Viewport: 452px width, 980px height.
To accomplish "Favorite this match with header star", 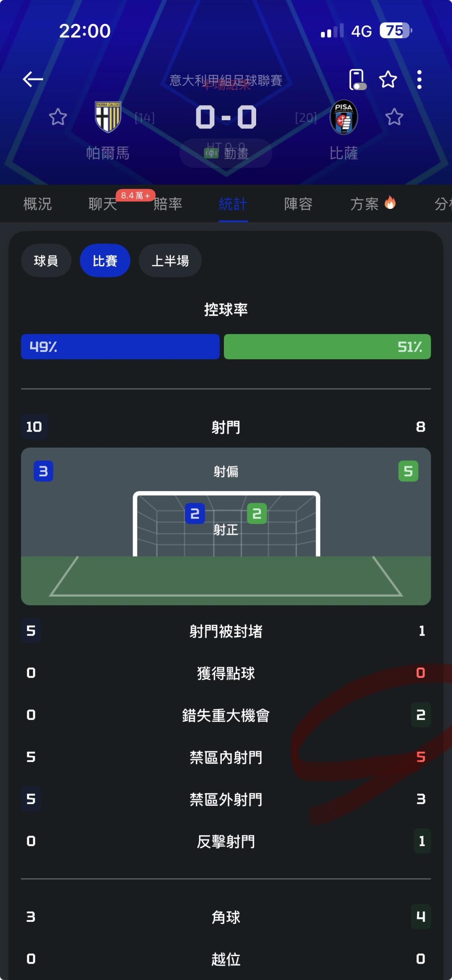I will pyautogui.click(x=388, y=80).
